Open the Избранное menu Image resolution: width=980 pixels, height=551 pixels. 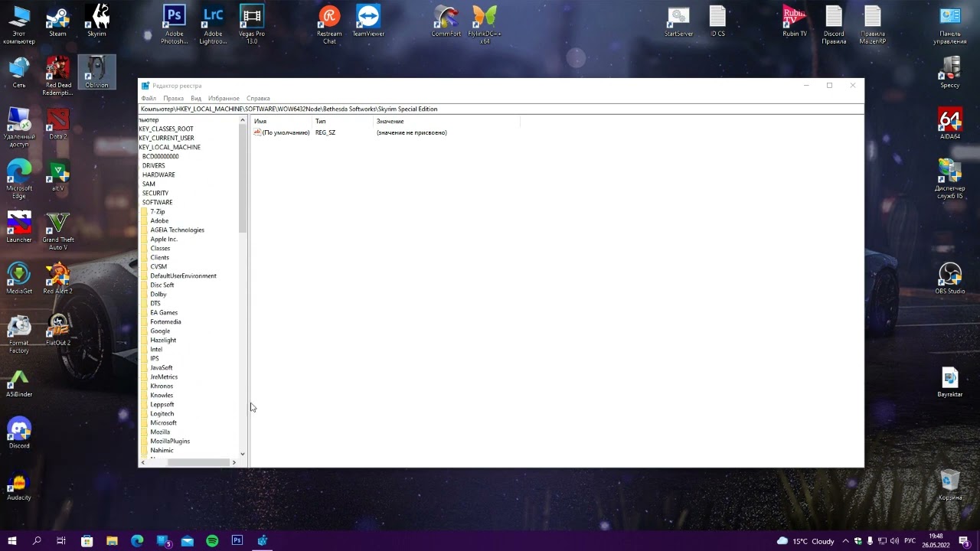224,98
